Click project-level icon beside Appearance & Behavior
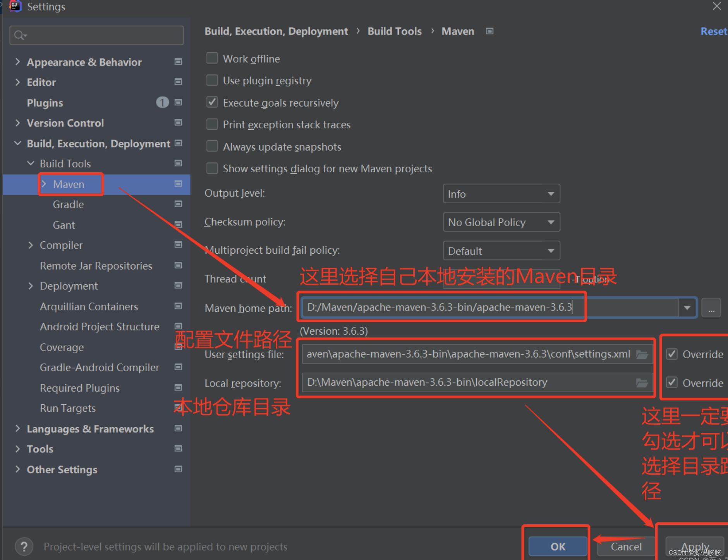Viewport: 728px width, 560px height. coord(178,62)
